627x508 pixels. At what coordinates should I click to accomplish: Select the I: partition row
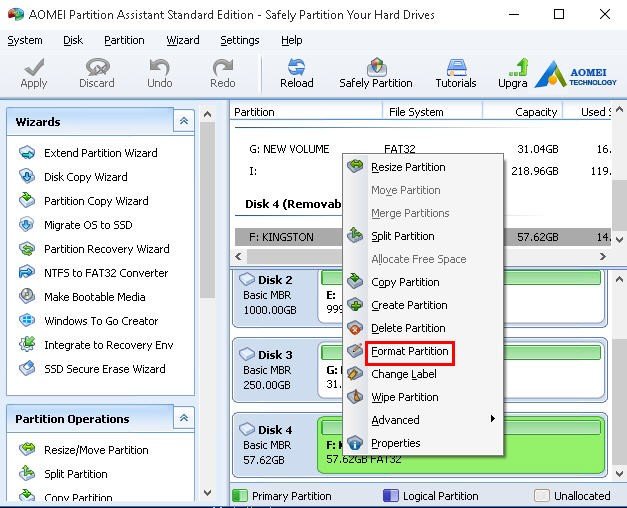[x=423, y=171]
